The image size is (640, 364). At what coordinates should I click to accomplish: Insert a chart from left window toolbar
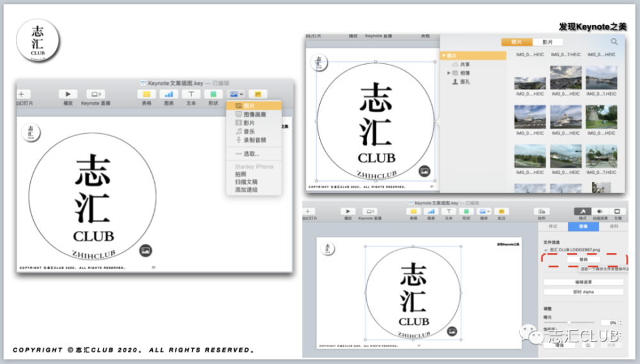click(x=168, y=94)
